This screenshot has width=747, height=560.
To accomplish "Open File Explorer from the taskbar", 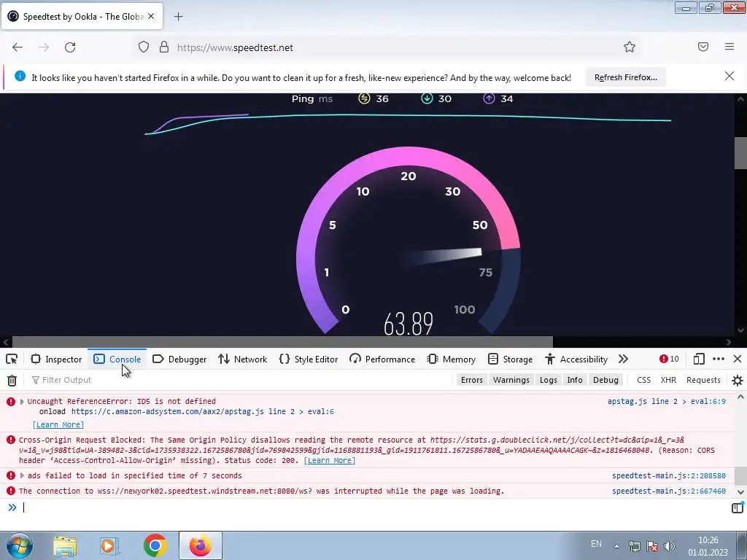I will (x=65, y=546).
